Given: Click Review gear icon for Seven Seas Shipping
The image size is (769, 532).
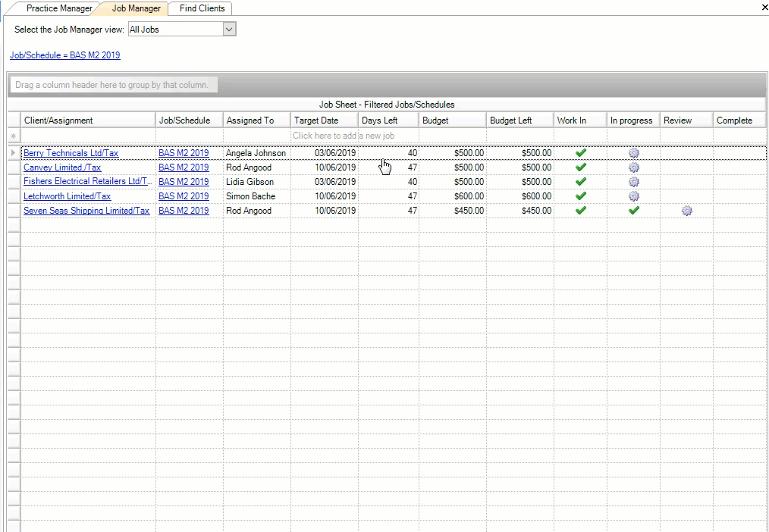Looking at the screenshot, I should (686, 211).
